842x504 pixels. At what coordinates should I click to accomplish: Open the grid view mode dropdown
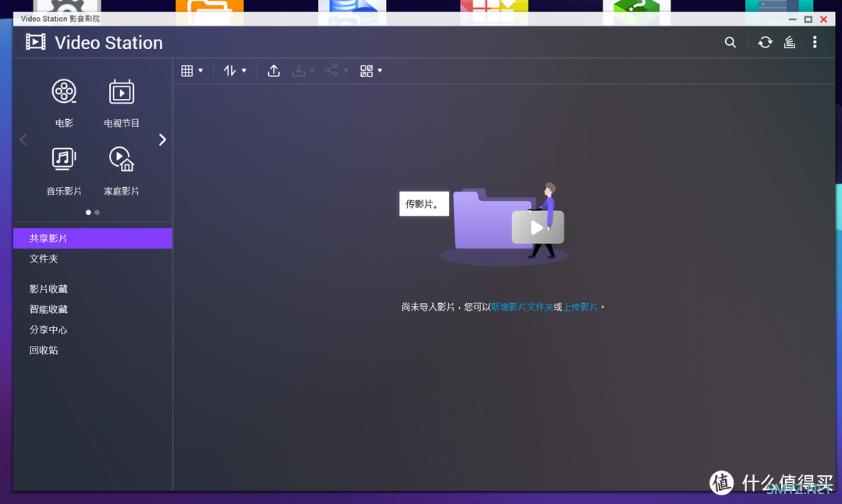click(x=192, y=71)
